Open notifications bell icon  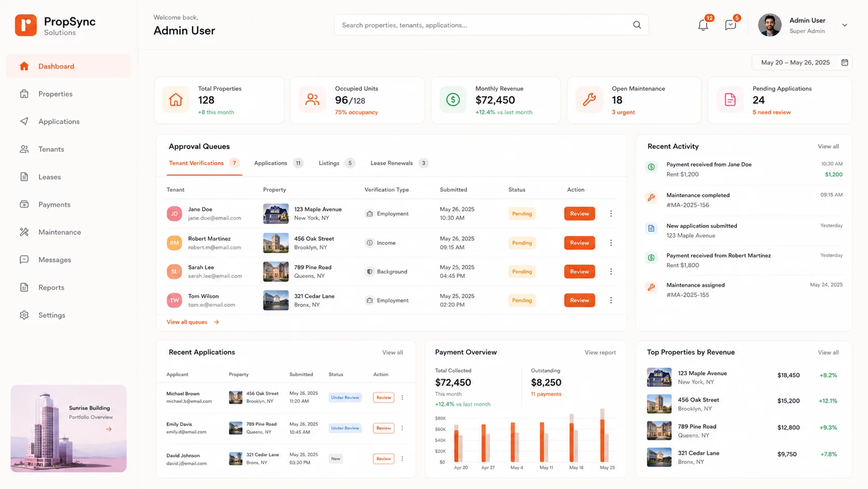point(703,25)
